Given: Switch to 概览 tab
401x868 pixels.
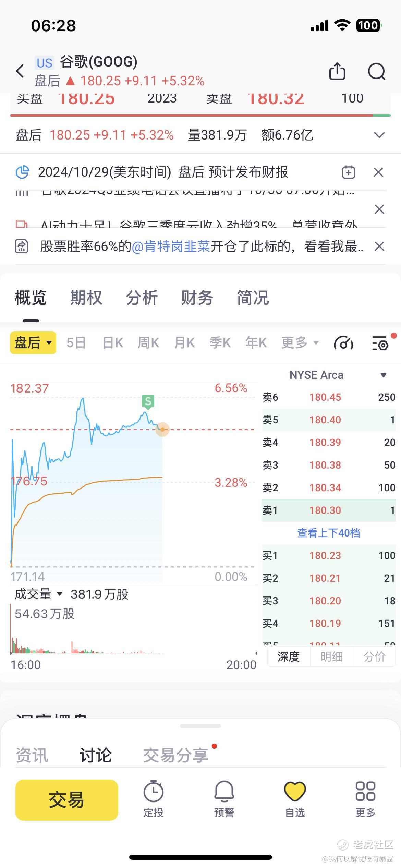Looking at the screenshot, I should tap(31, 298).
